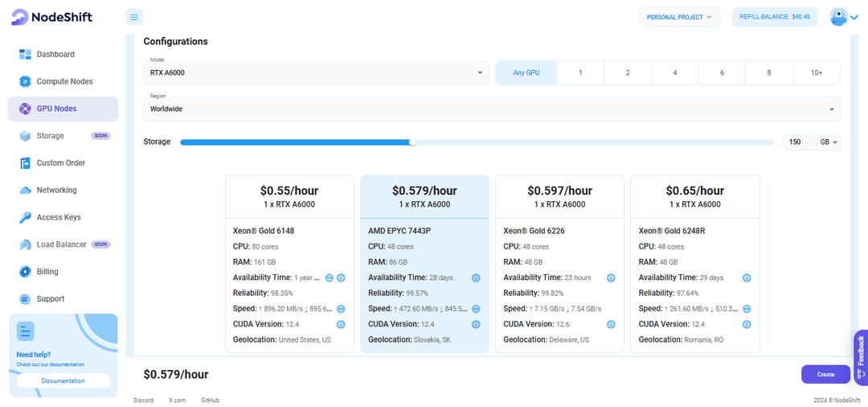Click 'Check out our documentation' text
This screenshot has width=868, height=407.
[x=51, y=364]
